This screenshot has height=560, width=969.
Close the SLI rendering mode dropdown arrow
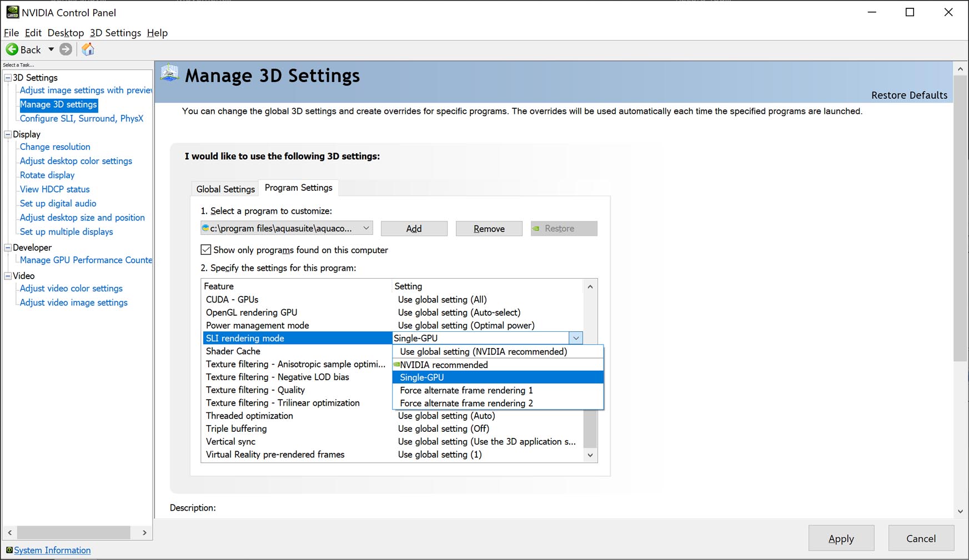(x=576, y=338)
